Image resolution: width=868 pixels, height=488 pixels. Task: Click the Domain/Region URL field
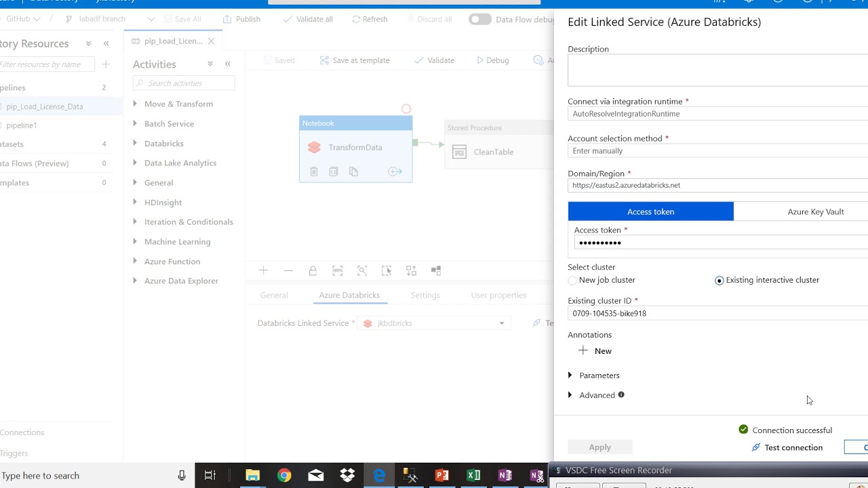717,185
